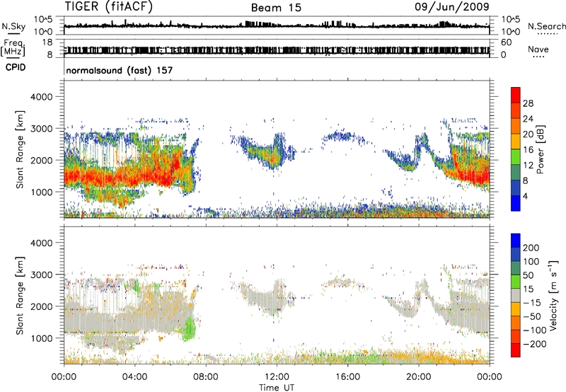Select the "20:00" time tick label
566x392 pixels.
(x=418, y=377)
